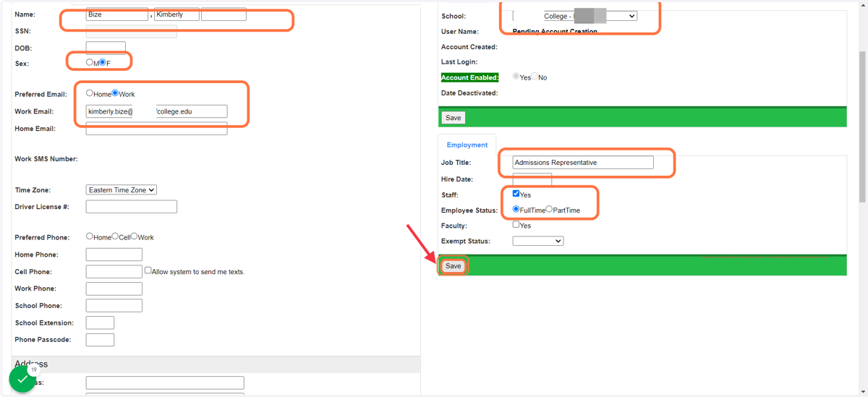Viewport: 868px width, 397px height.
Task: Click the Home Email input field
Action: [156, 129]
